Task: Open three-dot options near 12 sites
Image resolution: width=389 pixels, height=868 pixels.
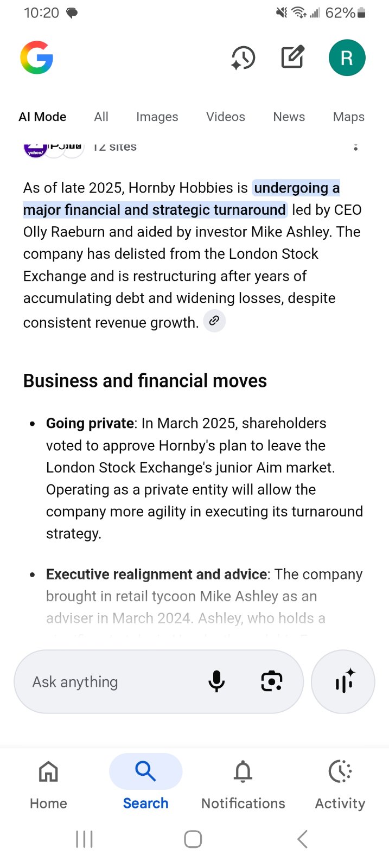Action: point(355,146)
